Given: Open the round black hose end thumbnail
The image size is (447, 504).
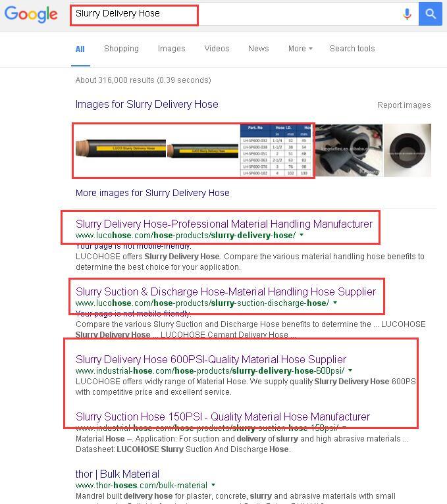Looking at the screenshot, I should pos(408,151).
